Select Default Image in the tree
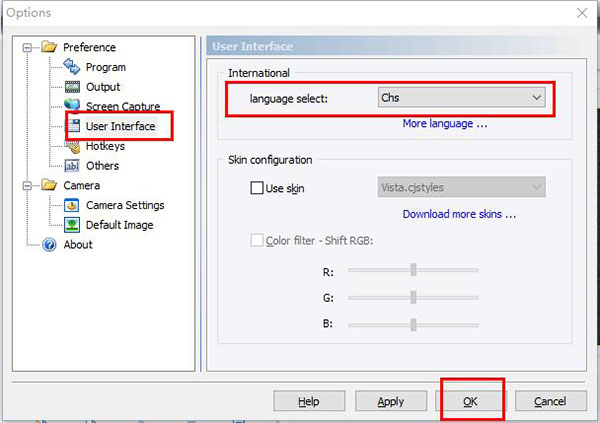This screenshot has height=423, width=600. pos(119,225)
